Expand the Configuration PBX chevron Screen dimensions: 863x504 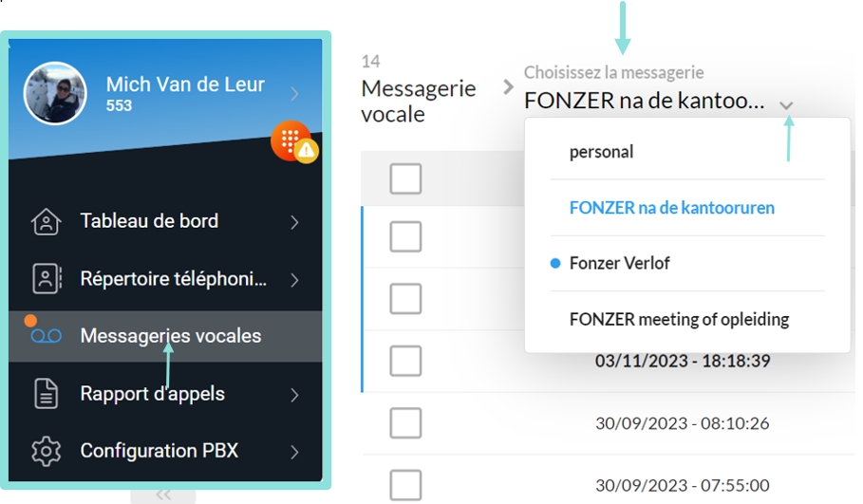[x=294, y=451]
